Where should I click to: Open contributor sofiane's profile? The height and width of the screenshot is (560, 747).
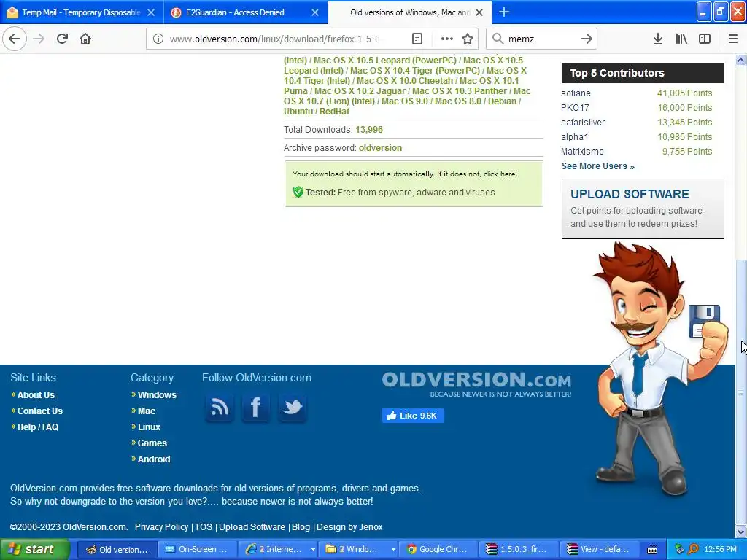pos(576,93)
